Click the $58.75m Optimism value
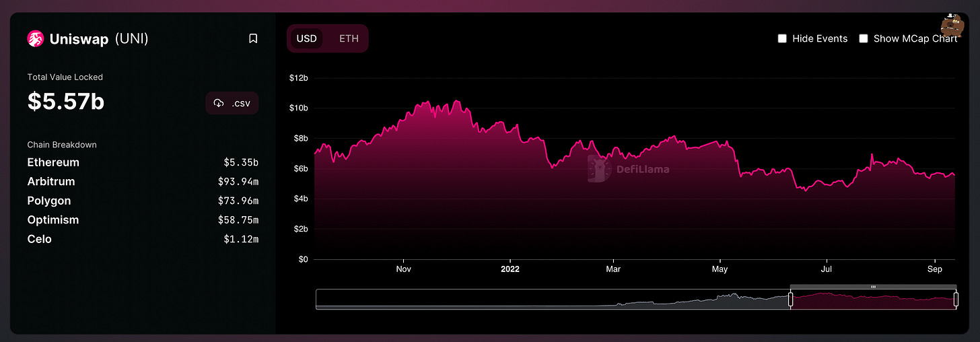The height and width of the screenshot is (342, 980). pos(238,220)
